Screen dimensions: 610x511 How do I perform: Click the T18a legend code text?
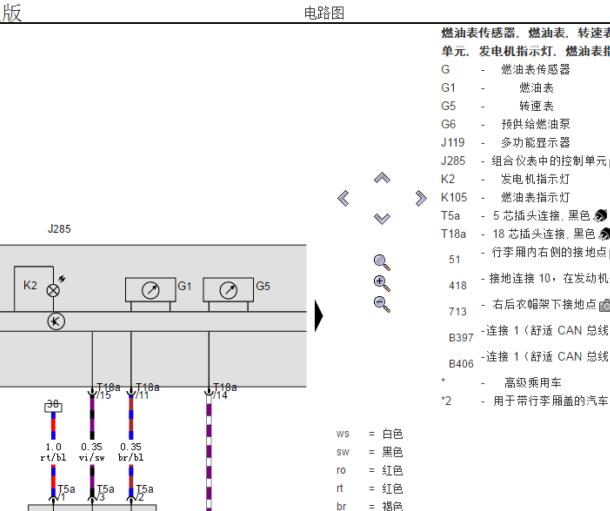(x=454, y=234)
